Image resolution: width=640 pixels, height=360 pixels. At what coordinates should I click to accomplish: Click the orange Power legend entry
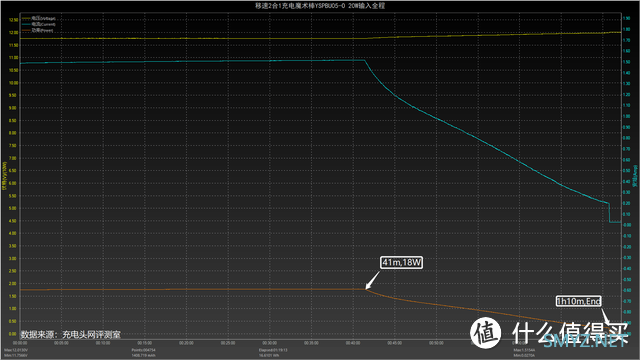point(37,30)
